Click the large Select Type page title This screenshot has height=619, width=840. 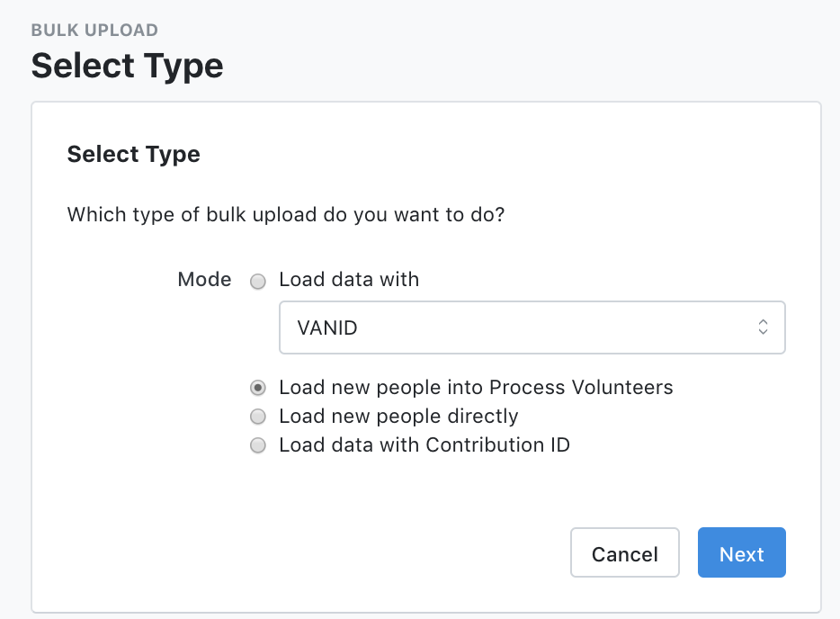127,66
